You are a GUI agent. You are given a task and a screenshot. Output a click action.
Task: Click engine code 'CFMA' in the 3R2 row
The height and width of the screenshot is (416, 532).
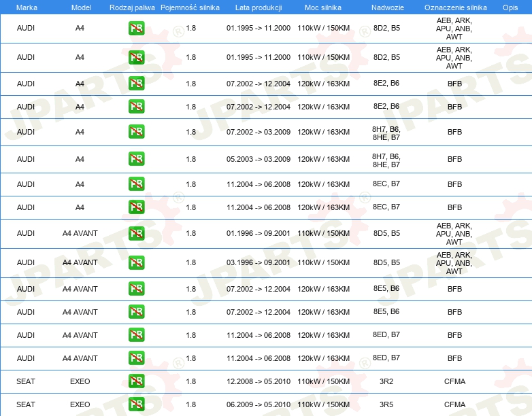tap(454, 381)
